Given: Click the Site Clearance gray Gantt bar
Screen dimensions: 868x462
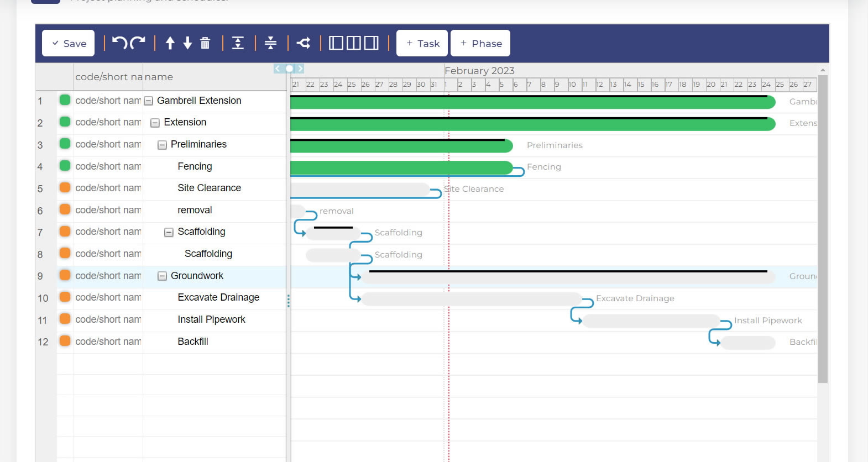Looking at the screenshot, I should pos(360,190).
